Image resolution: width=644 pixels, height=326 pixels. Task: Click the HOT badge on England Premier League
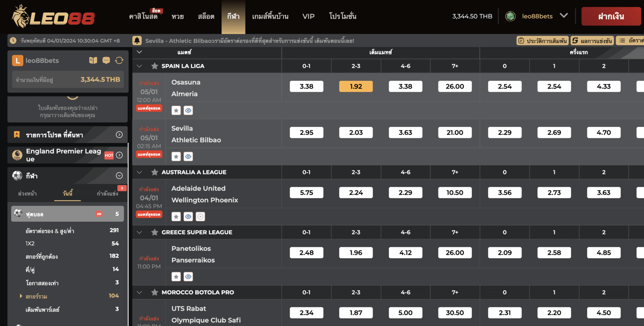click(109, 155)
